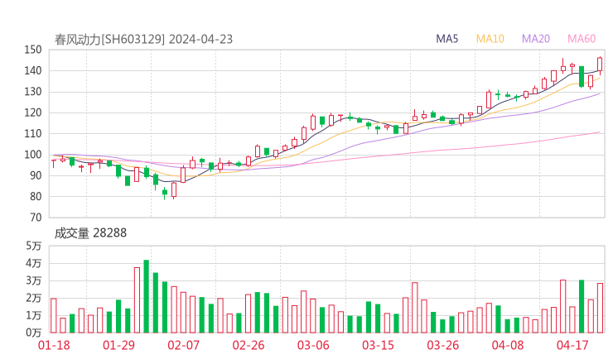This screenshot has height=364, width=613.
Task: Click the stock title 春风动力[SH603129] 2024-04-23
Action: pos(143,40)
